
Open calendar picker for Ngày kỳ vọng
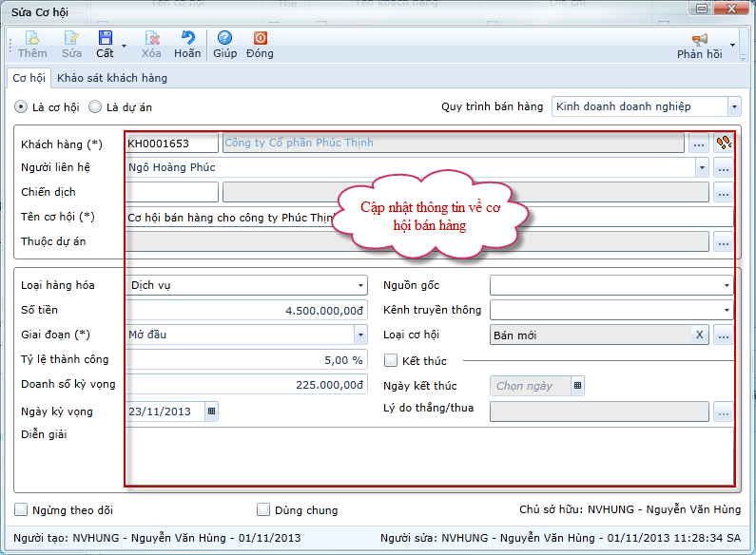(211, 411)
